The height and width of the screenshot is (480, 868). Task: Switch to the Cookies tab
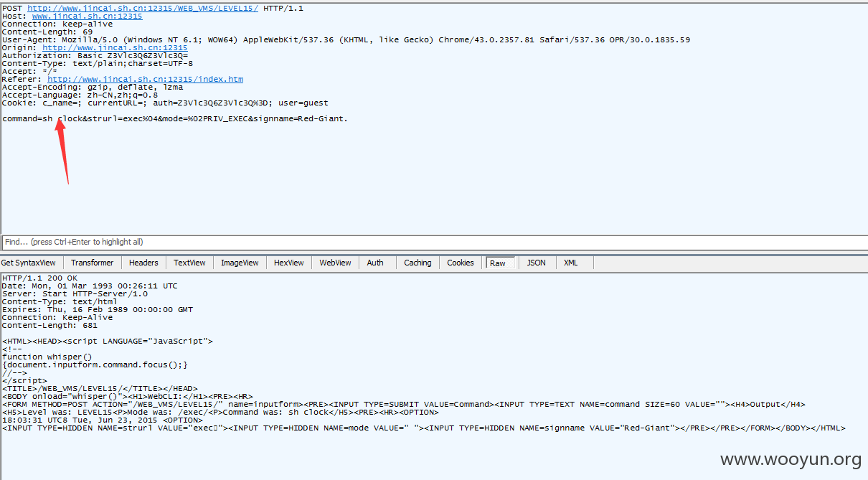[461, 263]
